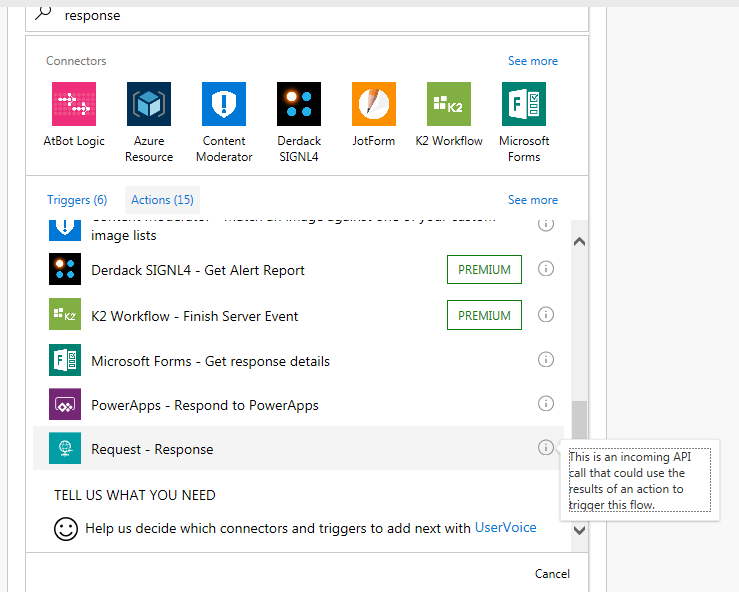Click the 'Microsoft Forms' connector label
Screen dimensions: 739x601
(x=524, y=149)
